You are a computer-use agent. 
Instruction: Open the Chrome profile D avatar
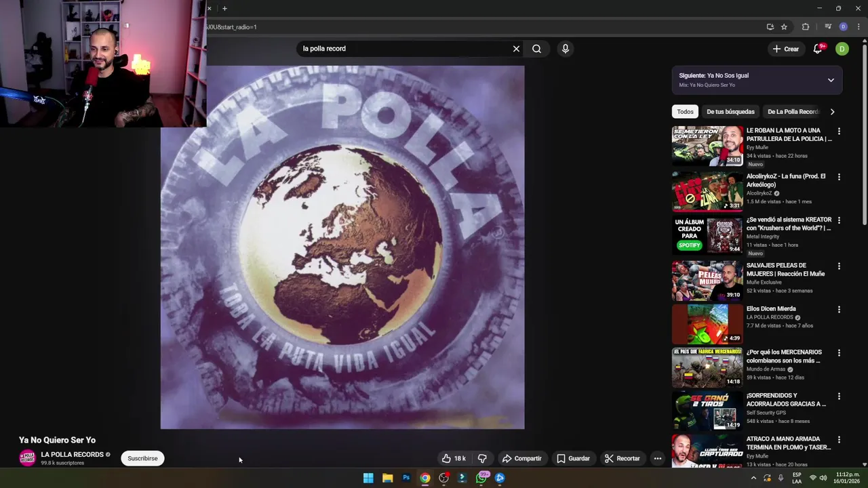[x=843, y=27]
